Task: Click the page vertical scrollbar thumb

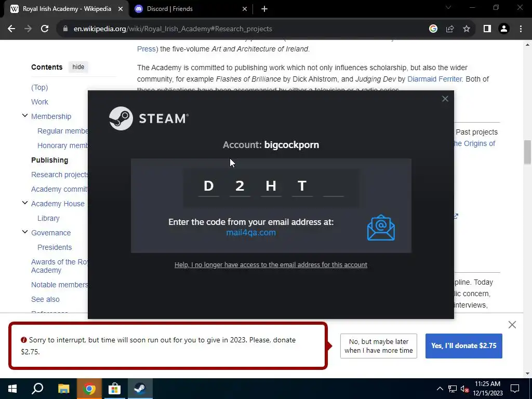Action: pos(527,153)
